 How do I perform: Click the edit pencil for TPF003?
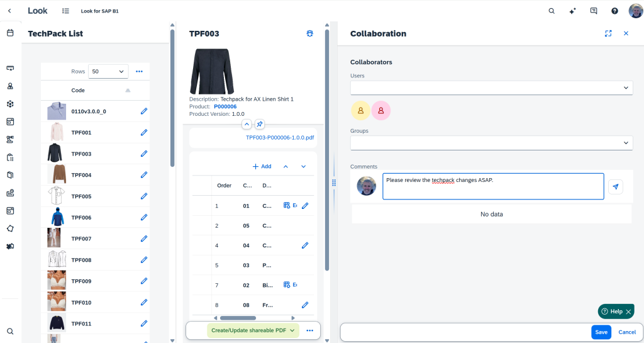tap(143, 154)
